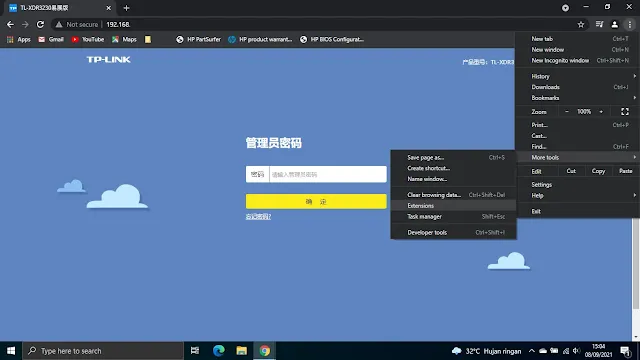Click the page vertical scrollbar
The image size is (640, 360).
point(636,263)
